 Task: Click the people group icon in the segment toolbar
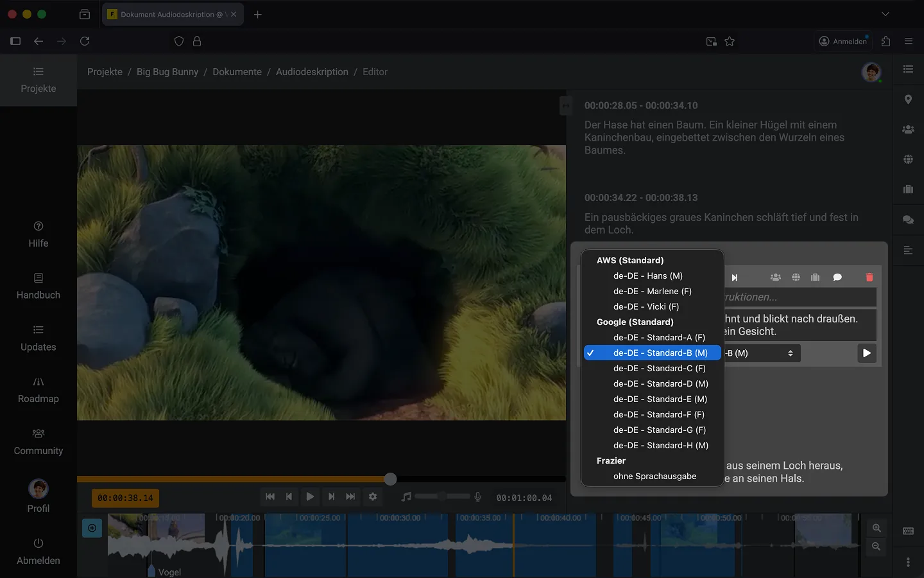point(776,277)
